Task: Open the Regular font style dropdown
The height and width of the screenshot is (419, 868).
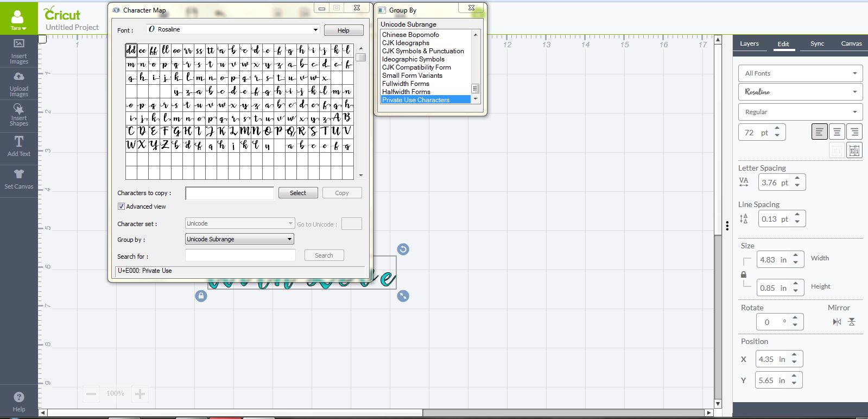Action: point(800,112)
